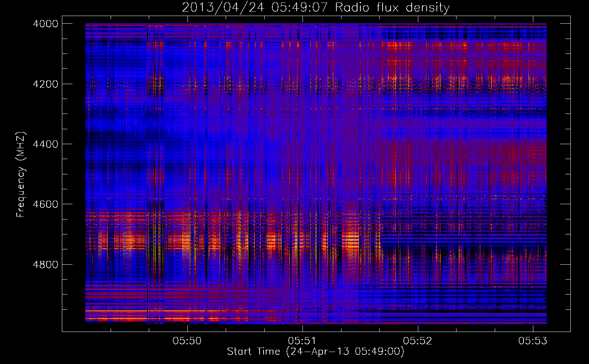Click the 05:50 time tick label
The width and height of the screenshot is (589, 364).
187,341
